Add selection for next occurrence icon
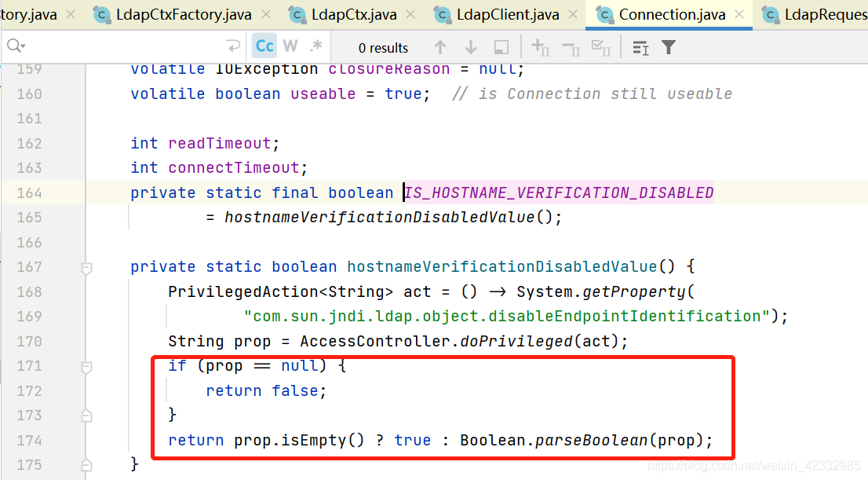The height and width of the screenshot is (480, 868). point(540,48)
